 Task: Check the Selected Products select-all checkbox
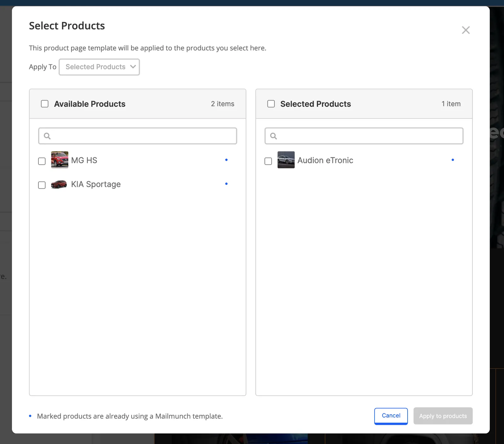(271, 104)
